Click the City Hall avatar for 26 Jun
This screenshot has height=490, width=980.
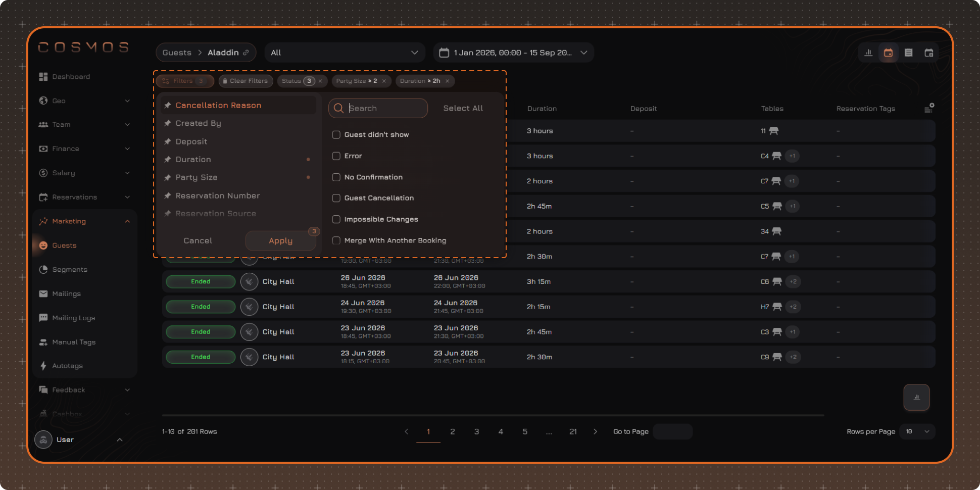pyautogui.click(x=249, y=281)
